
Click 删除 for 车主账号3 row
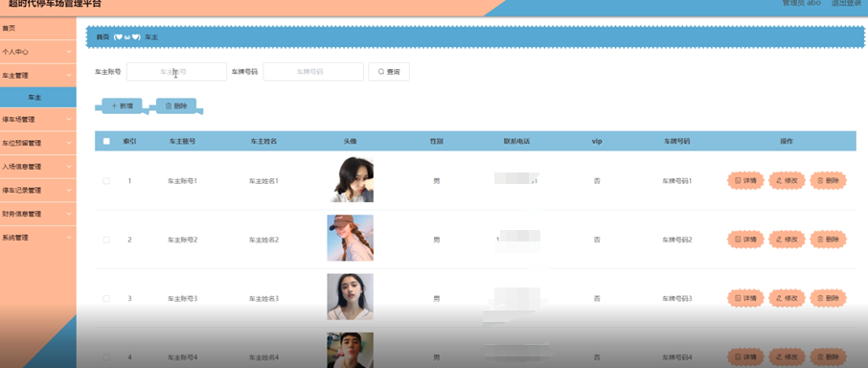pyautogui.click(x=828, y=298)
